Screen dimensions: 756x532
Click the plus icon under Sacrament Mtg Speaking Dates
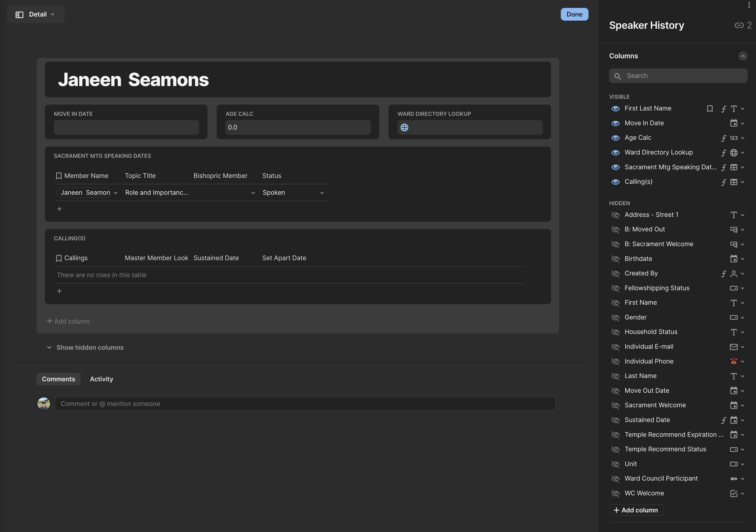[59, 209]
